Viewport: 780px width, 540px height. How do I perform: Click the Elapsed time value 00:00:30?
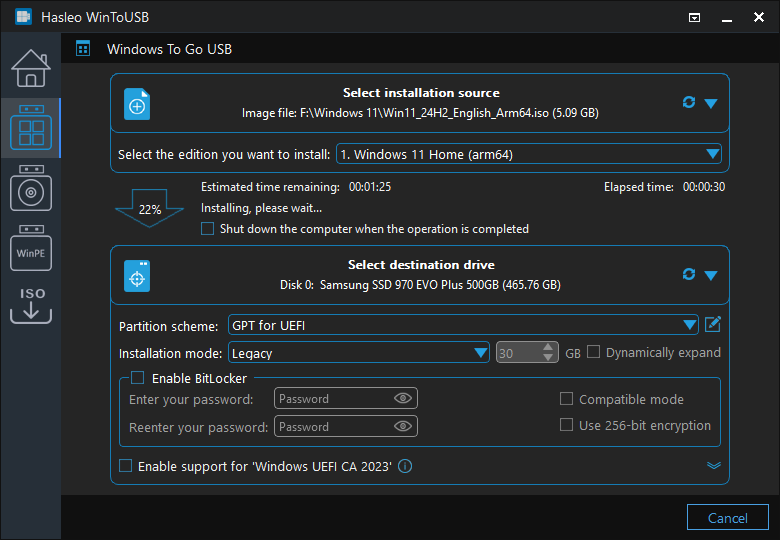click(703, 187)
